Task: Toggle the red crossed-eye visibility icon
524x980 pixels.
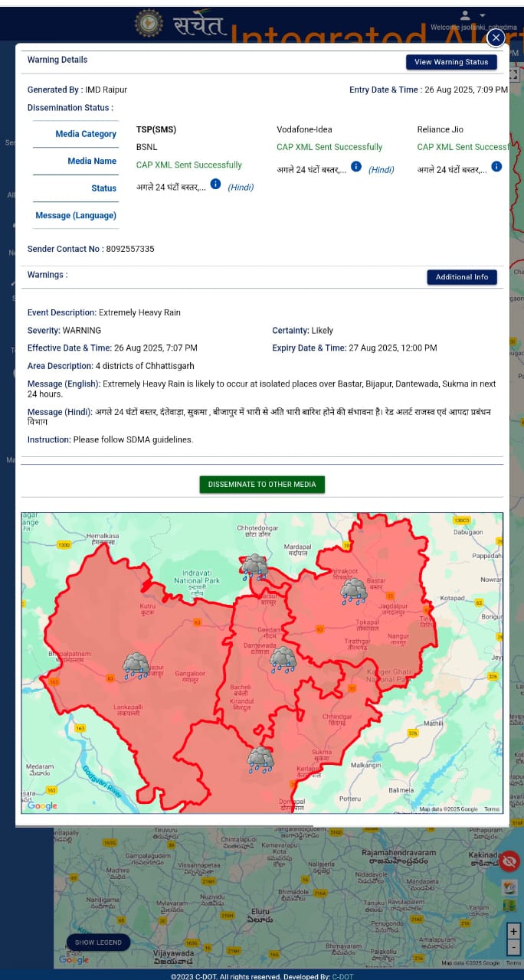Action: tap(509, 861)
